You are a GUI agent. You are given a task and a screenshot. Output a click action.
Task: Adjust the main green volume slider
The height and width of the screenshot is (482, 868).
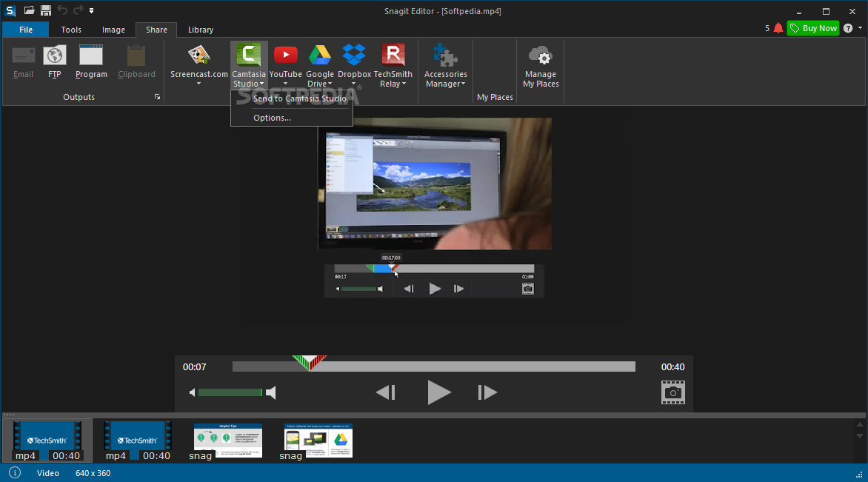(x=230, y=392)
